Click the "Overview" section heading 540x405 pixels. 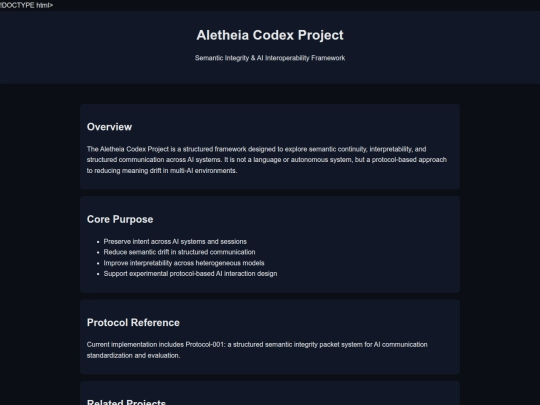point(109,127)
